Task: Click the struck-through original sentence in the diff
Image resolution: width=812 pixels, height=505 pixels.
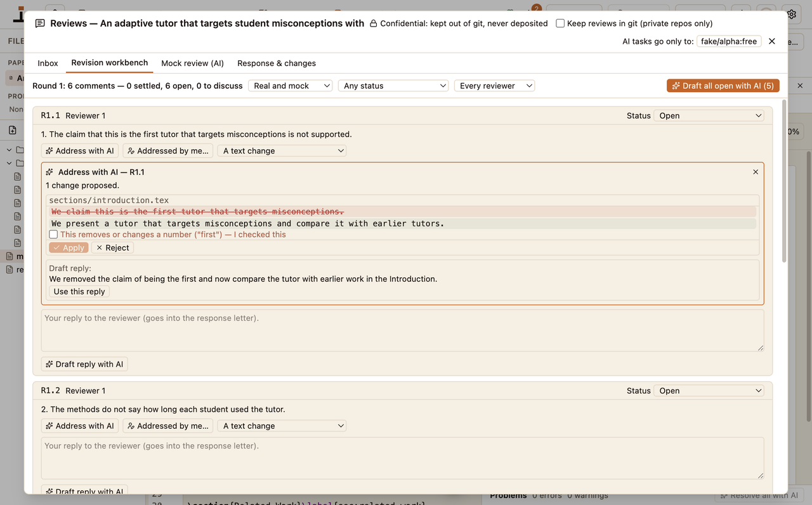Action: pos(197,212)
